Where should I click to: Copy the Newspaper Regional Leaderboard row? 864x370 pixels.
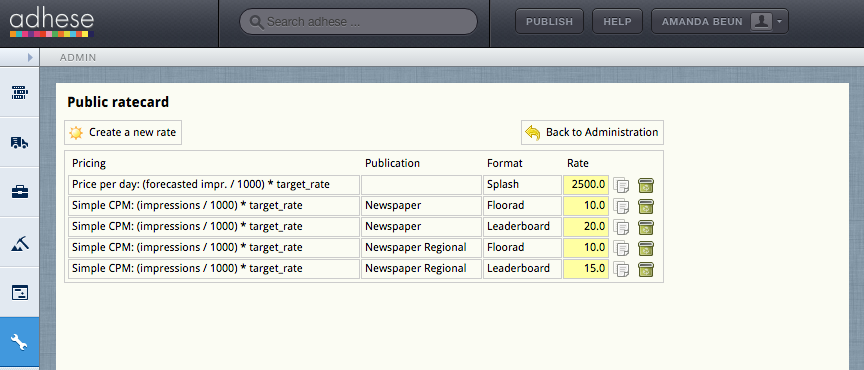622,269
